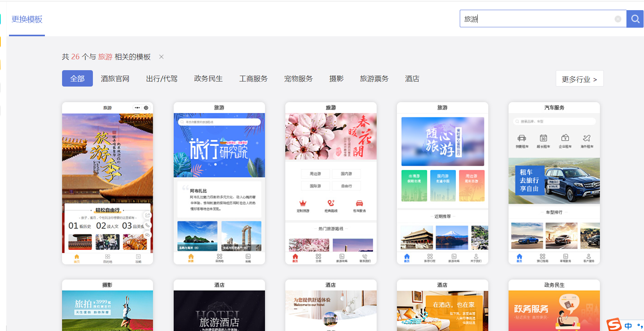This screenshot has height=331, width=644.
Task: Click the person icon in 随心旅游 footer
Action: tap(476, 257)
